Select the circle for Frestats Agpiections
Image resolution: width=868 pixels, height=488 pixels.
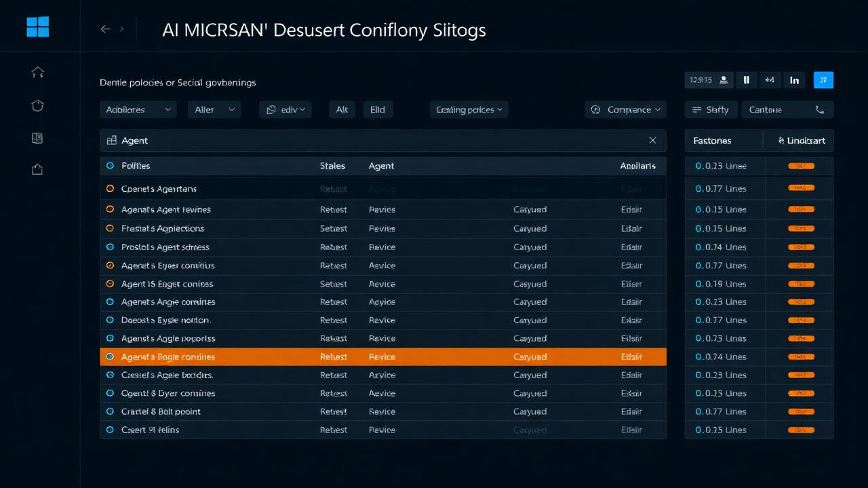point(110,228)
